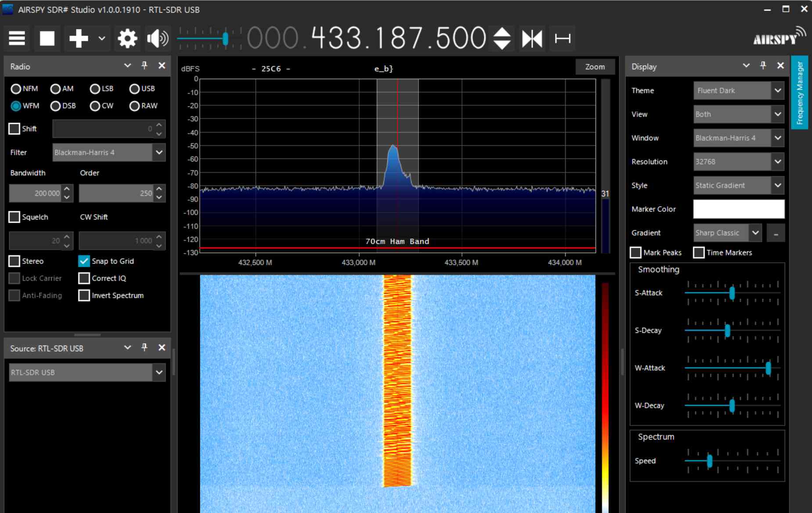Click the free tuning span icon
The width and height of the screenshot is (812, 513).
click(x=563, y=39)
